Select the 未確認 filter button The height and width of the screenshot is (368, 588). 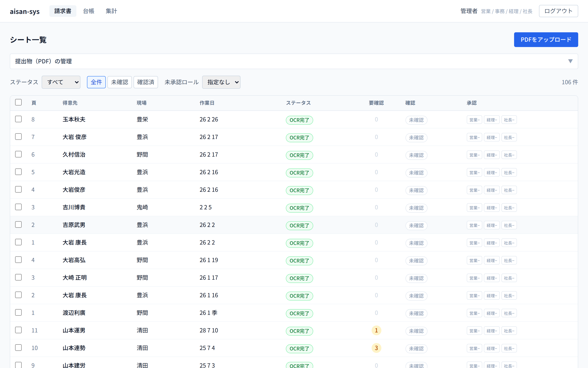[x=120, y=82]
